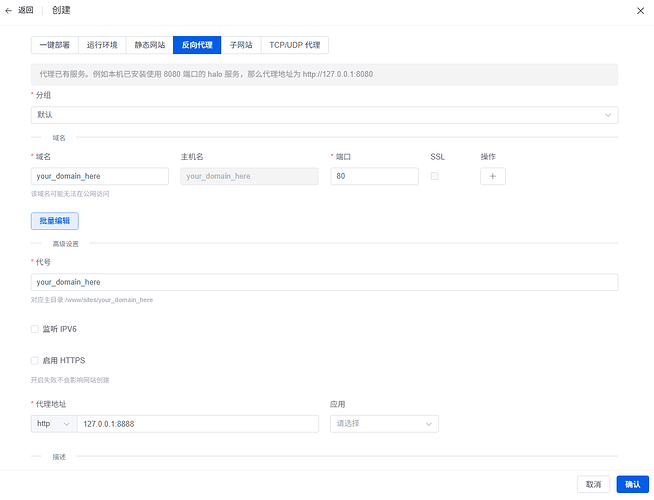Switch to the 一键部署 tab
Viewport: 654px width, 500px height.
click(55, 45)
